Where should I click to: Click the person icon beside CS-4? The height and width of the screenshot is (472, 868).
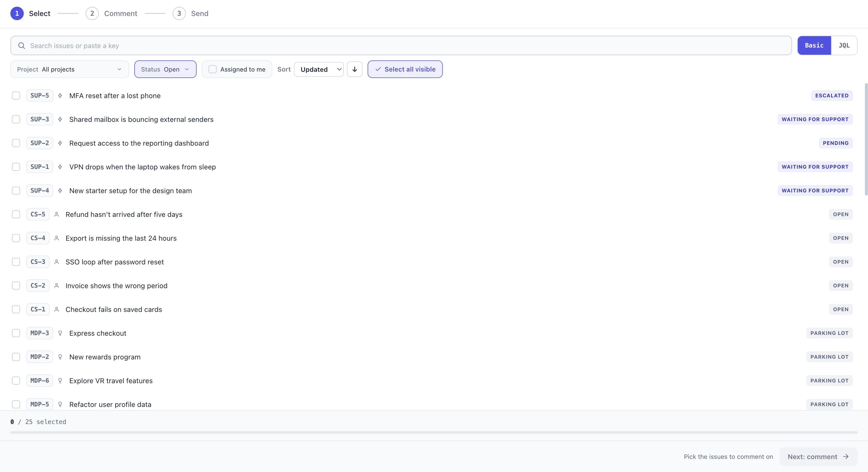pyautogui.click(x=57, y=238)
